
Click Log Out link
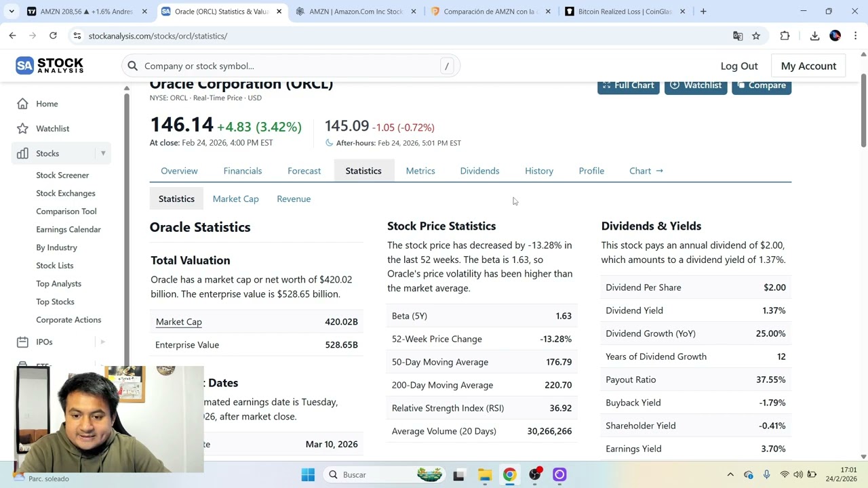(739, 66)
